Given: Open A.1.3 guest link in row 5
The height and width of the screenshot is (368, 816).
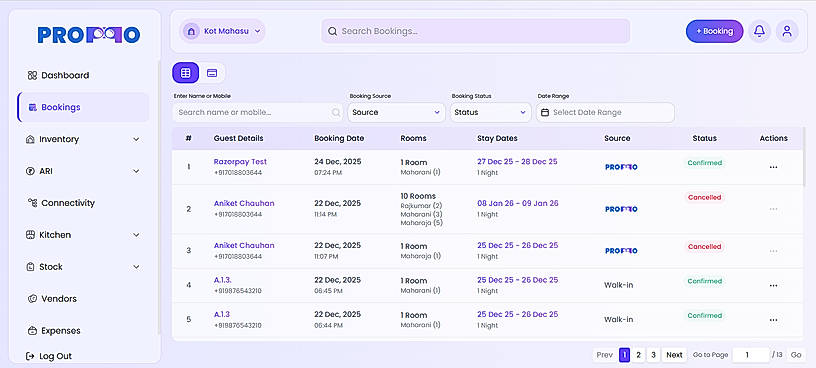Looking at the screenshot, I should pyautogui.click(x=221, y=314).
